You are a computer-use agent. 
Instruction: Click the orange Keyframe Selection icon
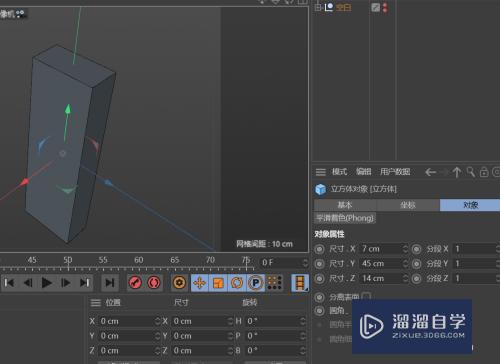(x=179, y=283)
